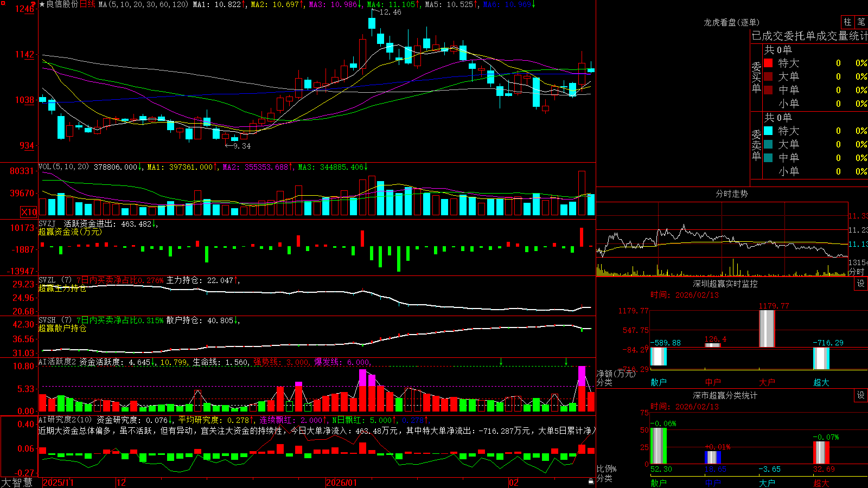Screen dimensions: 868x488
Task: Click the red 特大 buy-order swatch
Action: click(x=768, y=63)
